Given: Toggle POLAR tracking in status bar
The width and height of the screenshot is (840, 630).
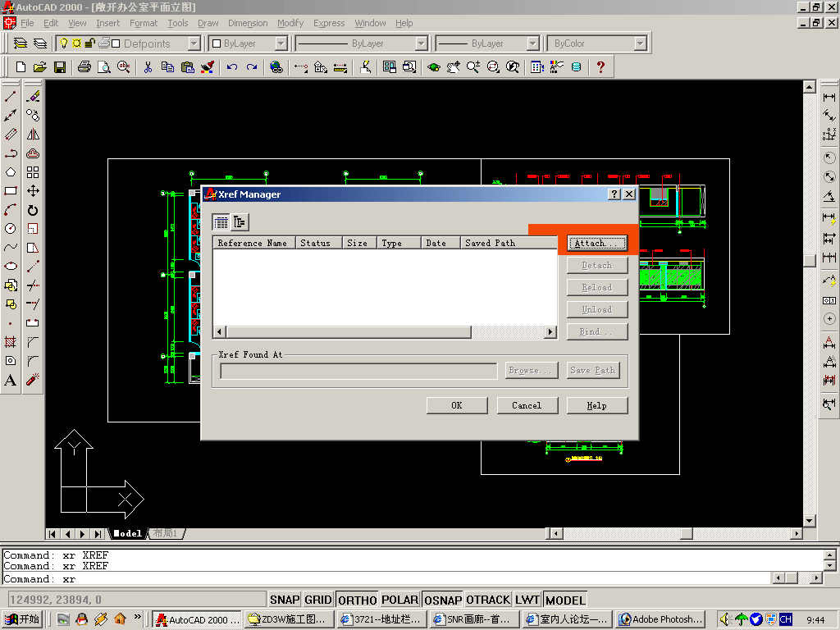Looking at the screenshot, I should 399,600.
